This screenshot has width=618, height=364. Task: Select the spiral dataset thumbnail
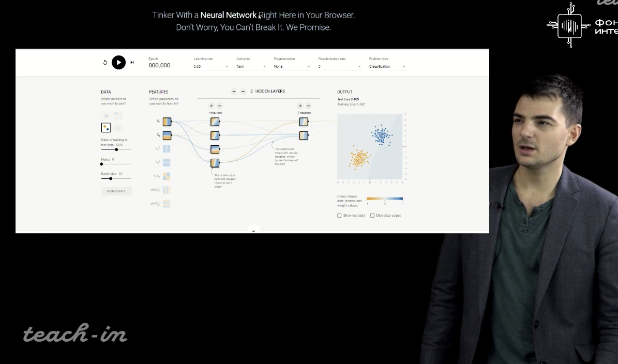(x=118, y=128)
